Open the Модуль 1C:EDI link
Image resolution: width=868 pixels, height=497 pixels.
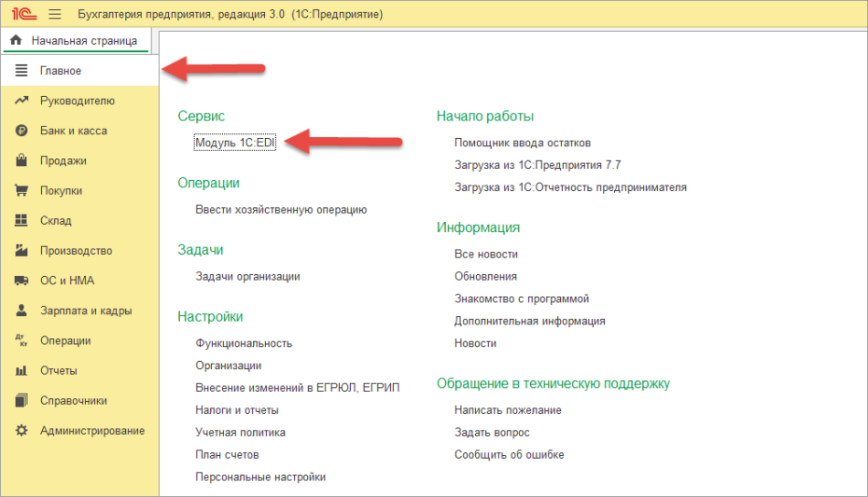click(234, 143)
